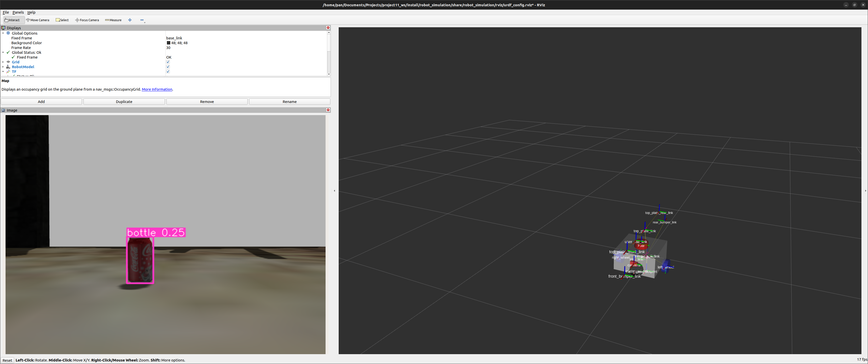The image size is (868, 364).
Task: Select the Grid display item
Action: click(15, 62)
